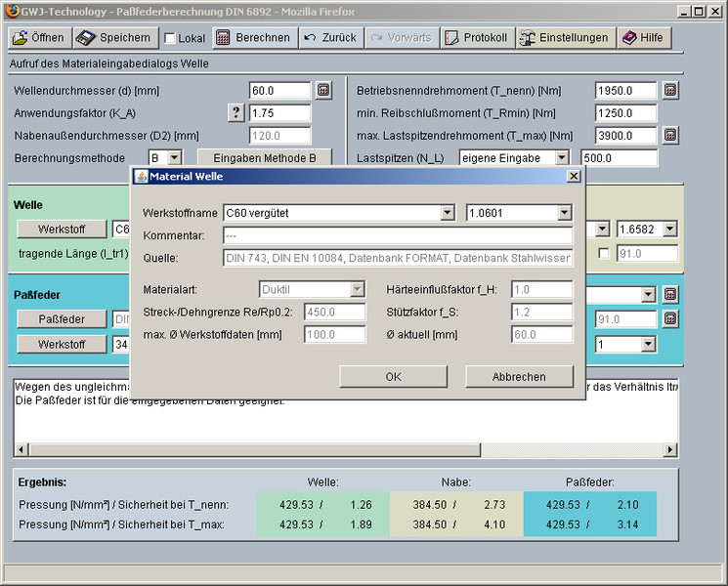This screenshot has height=586, width=728.
Task: Open the Protokoll report
Action: pos(476,38)
